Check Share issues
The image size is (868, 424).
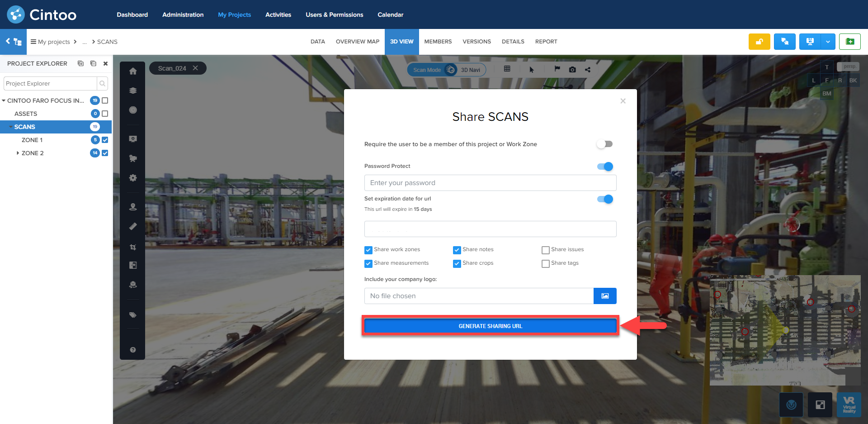click(546, 250)
